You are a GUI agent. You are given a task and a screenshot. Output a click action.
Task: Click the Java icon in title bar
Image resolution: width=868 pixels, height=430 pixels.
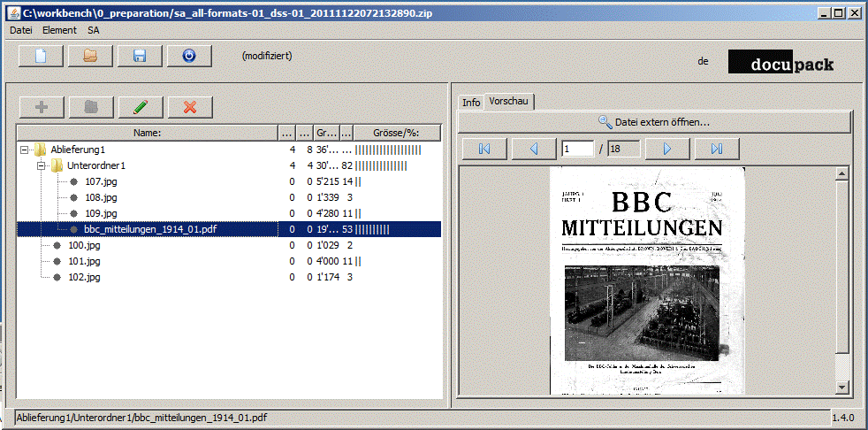[14, 12]
